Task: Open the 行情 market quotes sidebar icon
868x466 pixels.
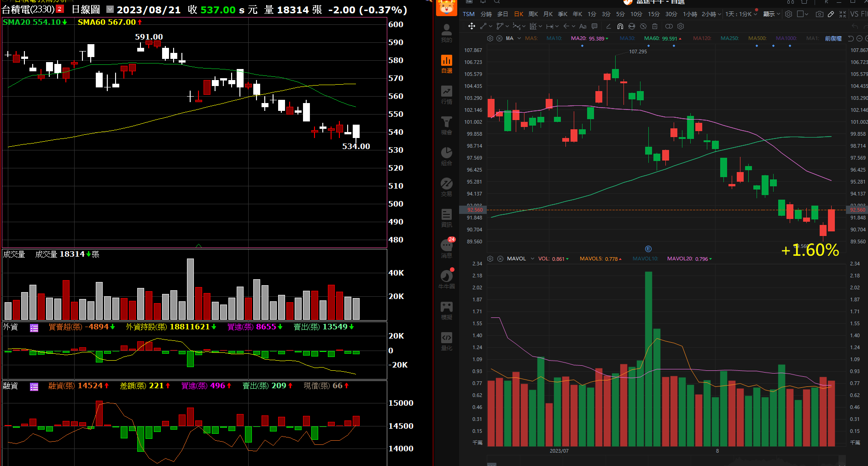Action: (446, 95)
